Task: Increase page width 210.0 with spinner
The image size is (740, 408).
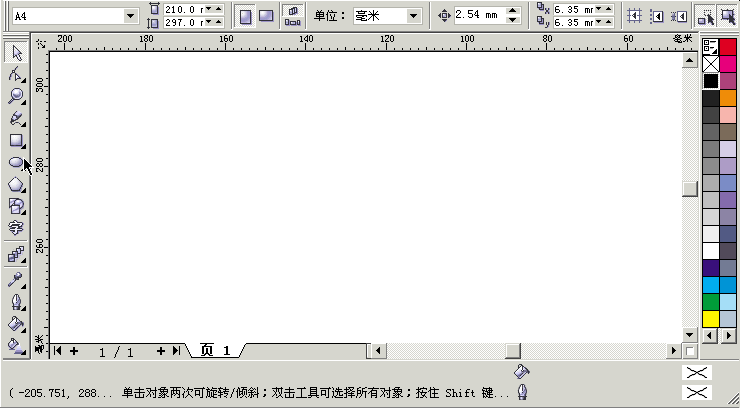Action: pos(219,9)
